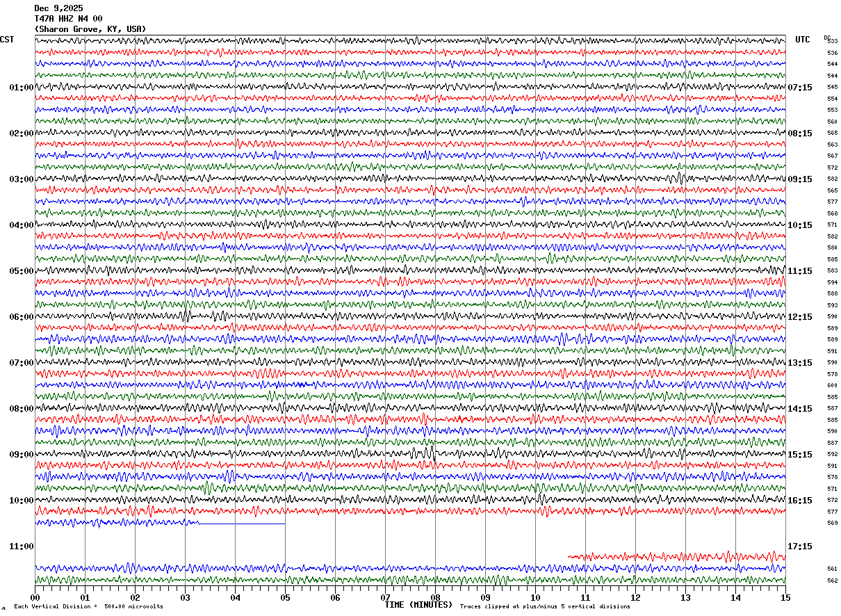Pick minute tick label 15 on axis

tap(785, 598)
